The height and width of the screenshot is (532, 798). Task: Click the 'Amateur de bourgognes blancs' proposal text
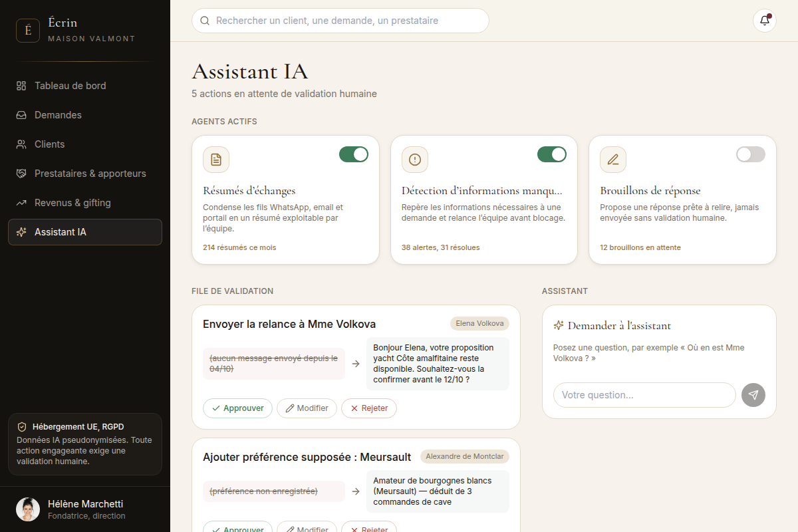coord(438,491)
